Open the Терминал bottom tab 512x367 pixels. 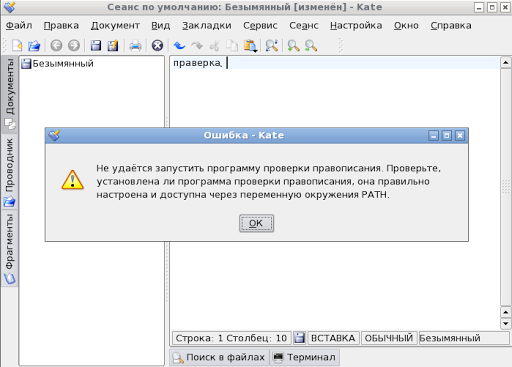click(304, 357)
